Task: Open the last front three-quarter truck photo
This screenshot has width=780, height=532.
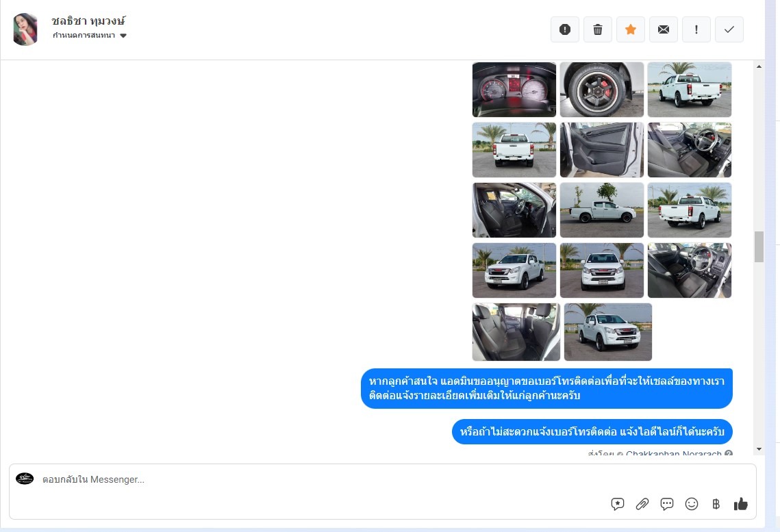Action: click(607, 331)
